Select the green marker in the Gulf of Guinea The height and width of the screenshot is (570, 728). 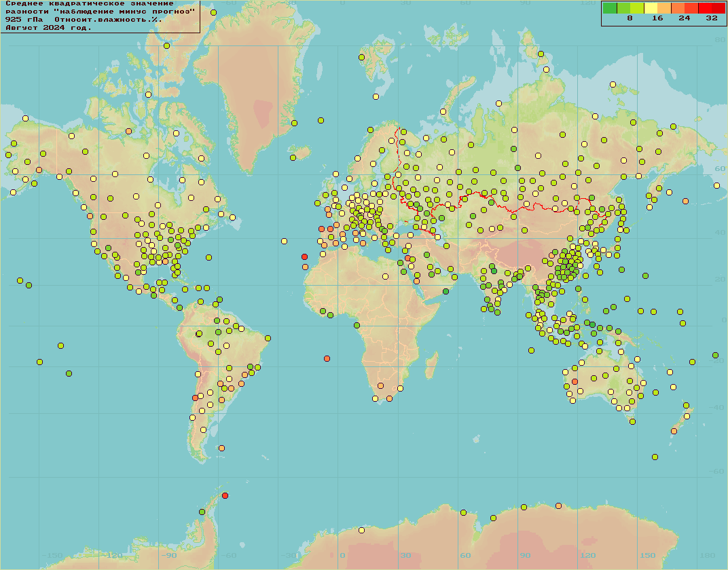[357, 325]
